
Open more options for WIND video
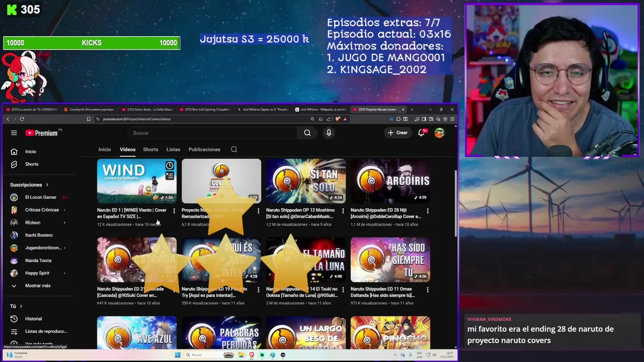coord(174,211)
